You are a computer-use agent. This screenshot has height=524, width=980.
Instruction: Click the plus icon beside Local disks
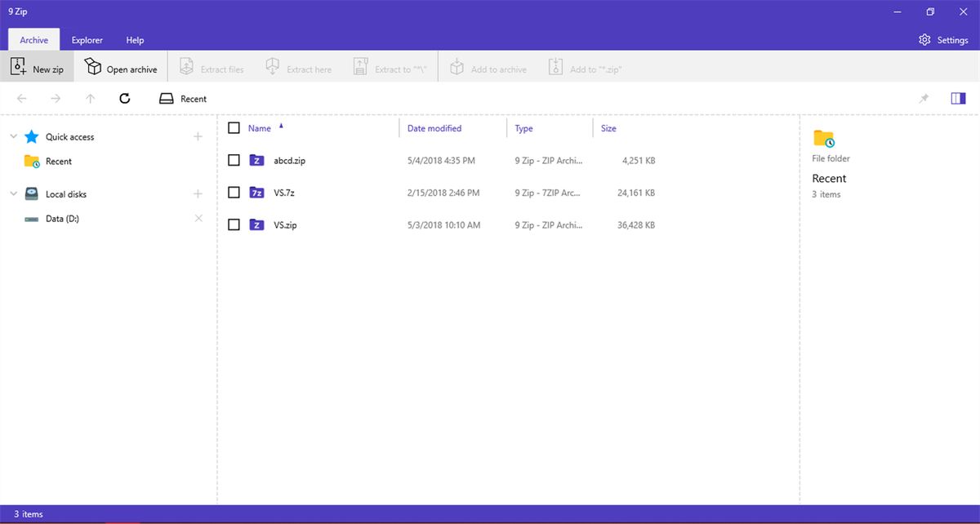pyautogui.click(x=198, y=194)
